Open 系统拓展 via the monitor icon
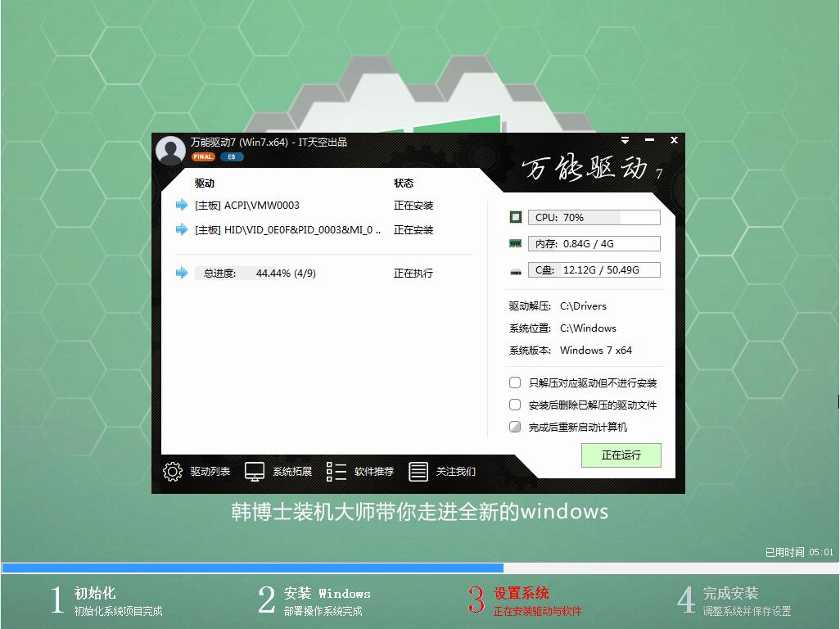This screenshot has height=629, width=840. 256,472
